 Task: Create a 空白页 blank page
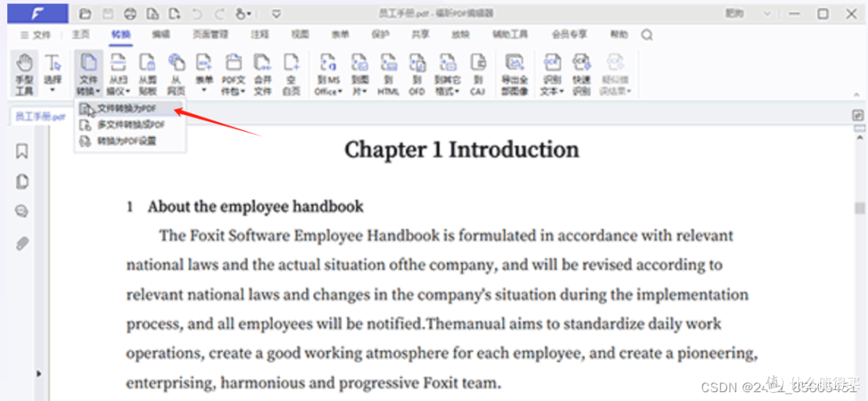(291, 74)
